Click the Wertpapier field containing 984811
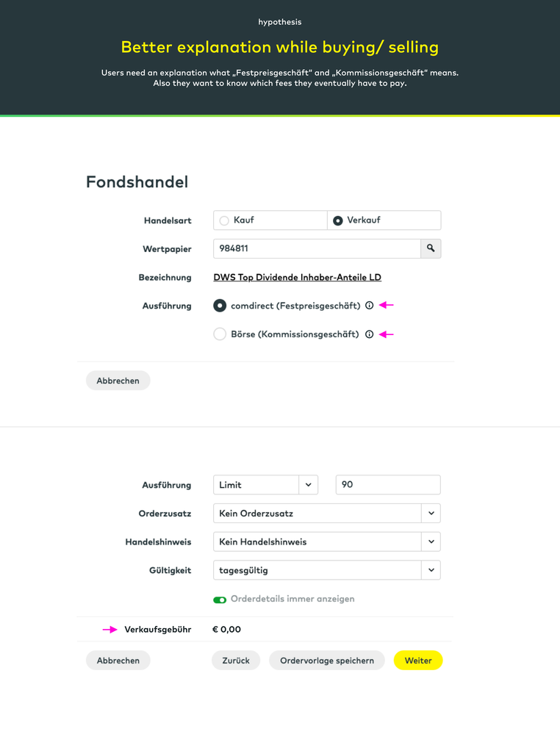 (x=316, y=248)
